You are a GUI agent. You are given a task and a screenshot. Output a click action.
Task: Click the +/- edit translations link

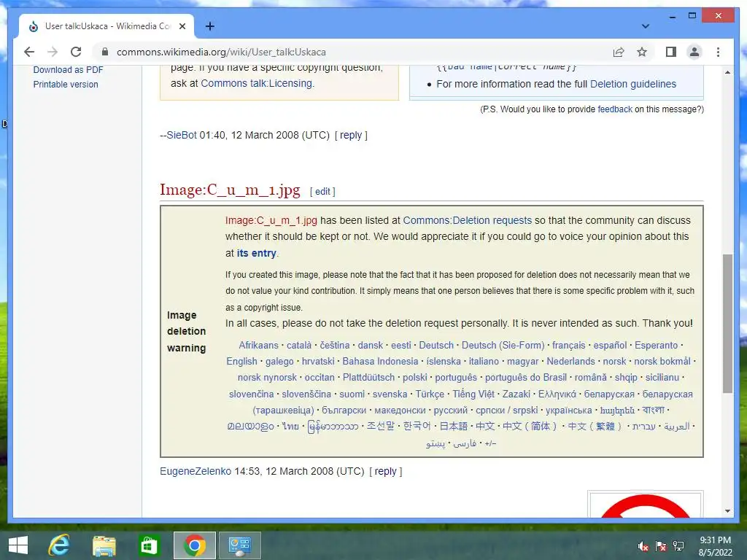click(490, 443)
